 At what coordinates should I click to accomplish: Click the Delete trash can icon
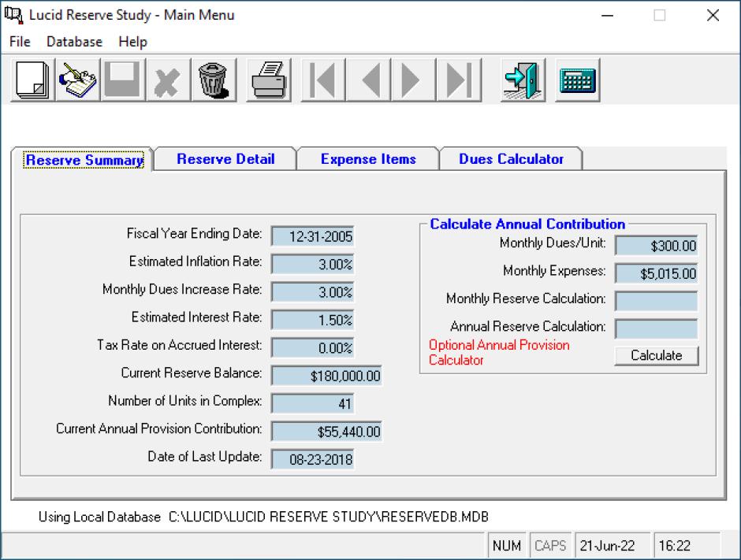click(214, 80)
